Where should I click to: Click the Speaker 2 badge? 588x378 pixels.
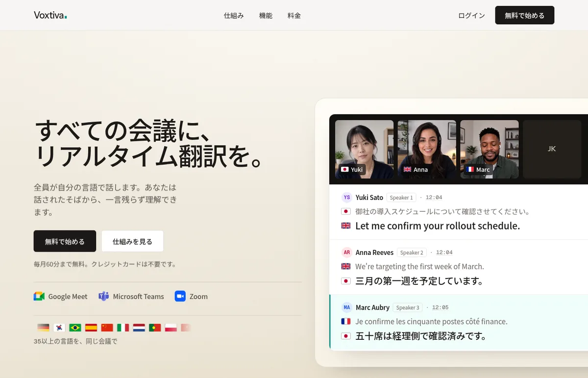tap(412, 252)
